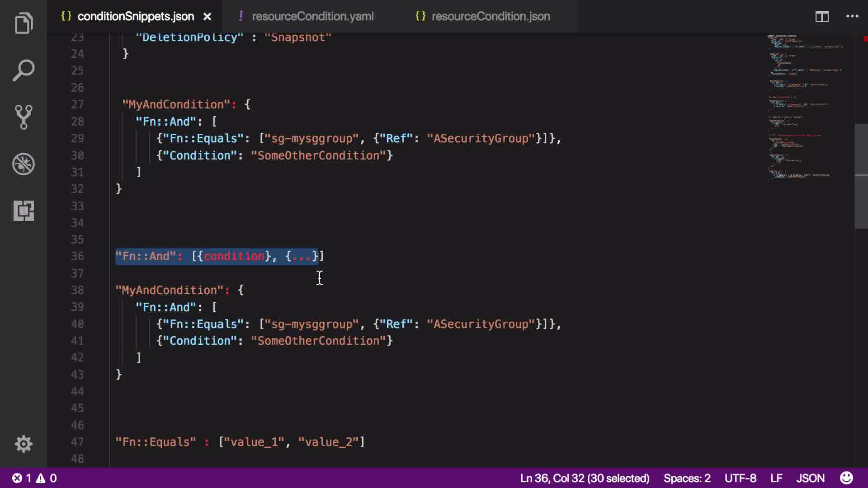
Task: Switch to the resourceCondition.yaml tab
Action: [312, 16]
